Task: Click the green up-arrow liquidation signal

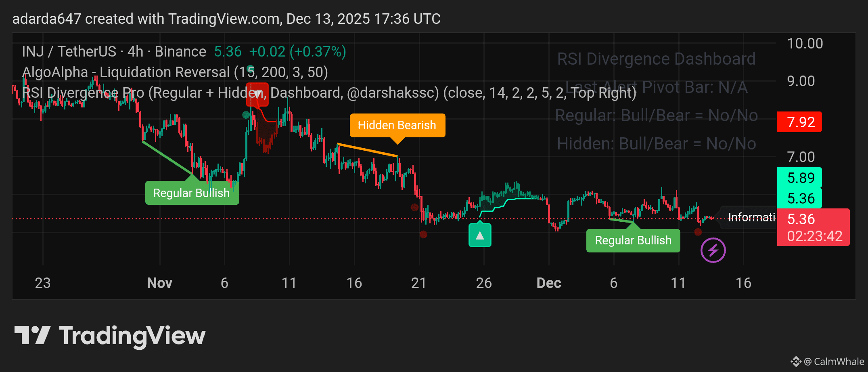Action: 480,235
